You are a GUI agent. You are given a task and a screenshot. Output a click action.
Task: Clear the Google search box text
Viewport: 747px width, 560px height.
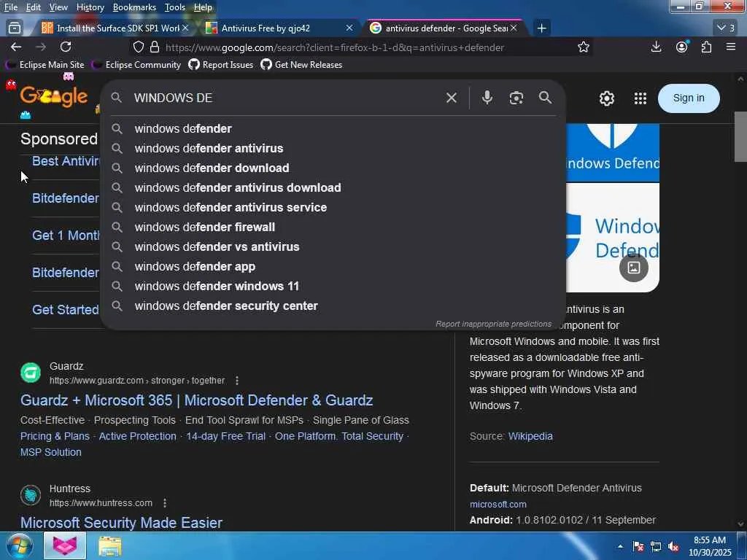tap(451, 98)
